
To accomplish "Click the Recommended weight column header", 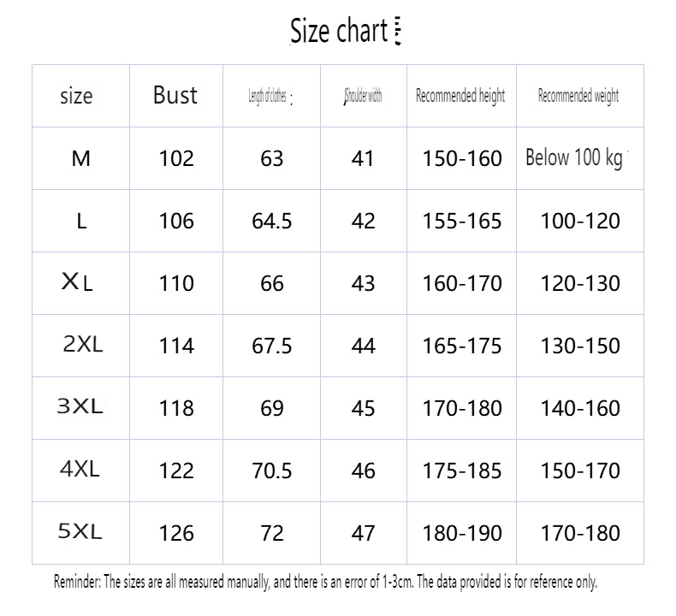I will (x=578, y=96).
